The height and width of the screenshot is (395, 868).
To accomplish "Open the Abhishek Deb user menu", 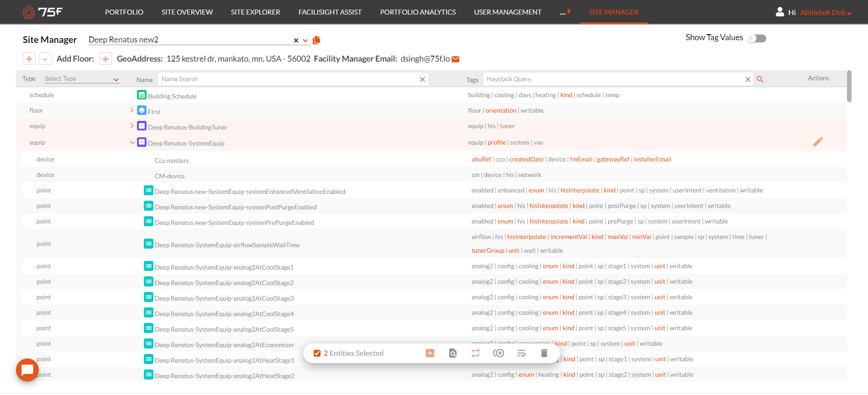I will (x=826, y=12).
